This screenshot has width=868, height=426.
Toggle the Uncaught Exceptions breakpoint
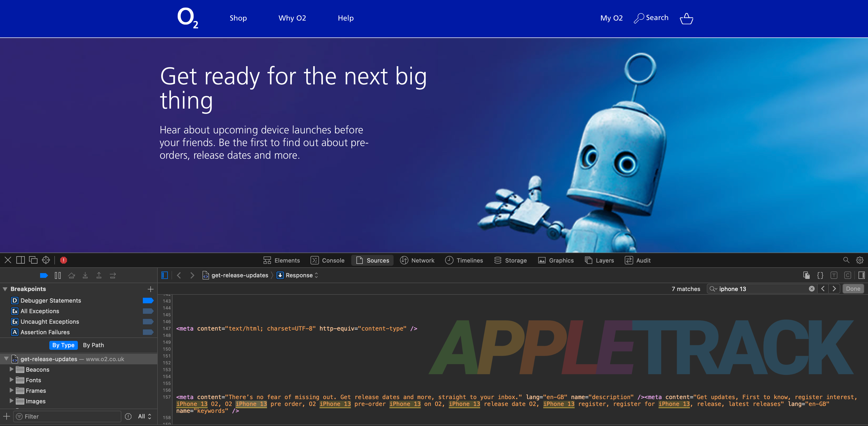[147, 322]
